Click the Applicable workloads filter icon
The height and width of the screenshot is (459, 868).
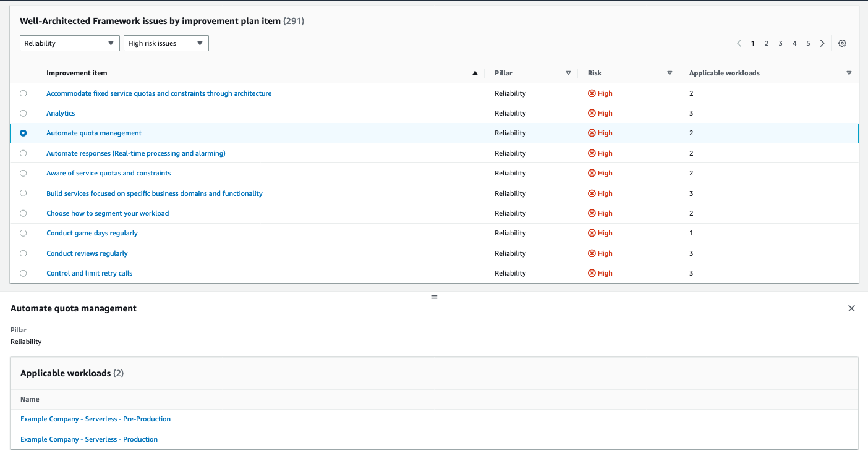848,73
